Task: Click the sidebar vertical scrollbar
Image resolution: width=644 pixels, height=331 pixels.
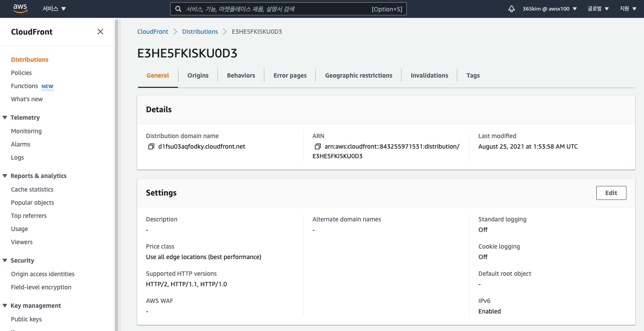Action: (117, 174)
